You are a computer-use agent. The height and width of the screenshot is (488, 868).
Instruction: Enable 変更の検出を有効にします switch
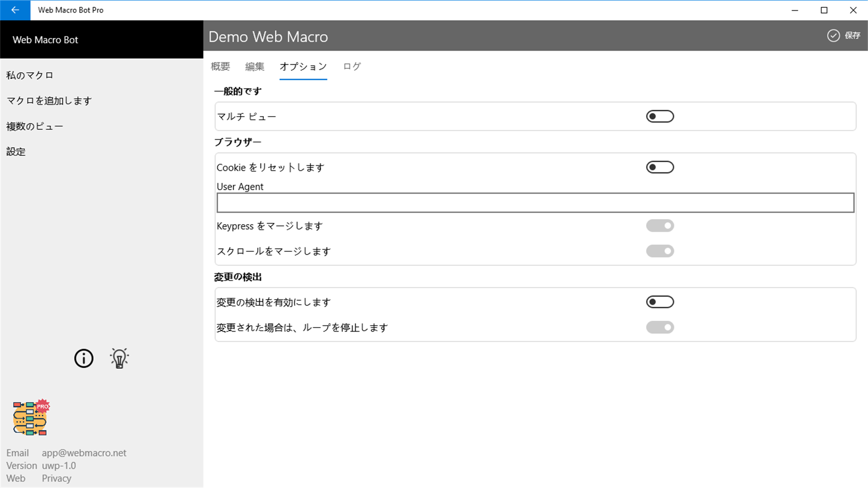pos(660,302)
